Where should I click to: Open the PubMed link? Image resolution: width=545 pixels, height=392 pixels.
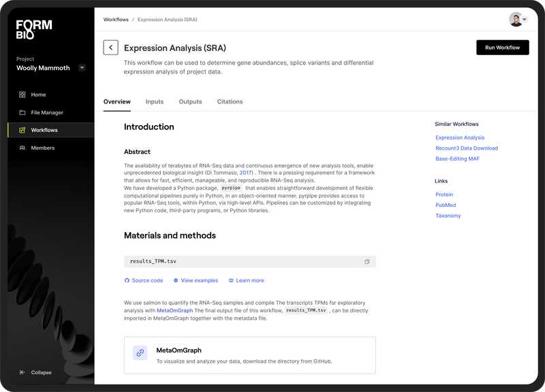pyautogui.click(x=445, y=205)
